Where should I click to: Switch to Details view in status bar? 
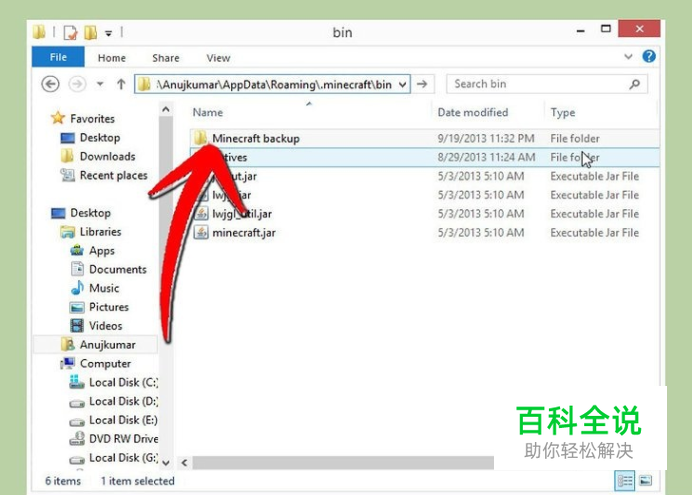[x=624, y=481]
